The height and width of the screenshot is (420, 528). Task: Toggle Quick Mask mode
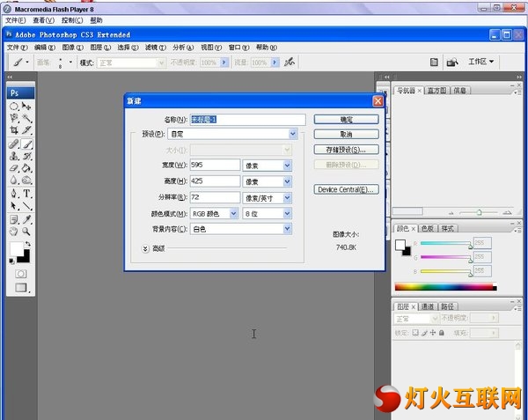point(21,274)
